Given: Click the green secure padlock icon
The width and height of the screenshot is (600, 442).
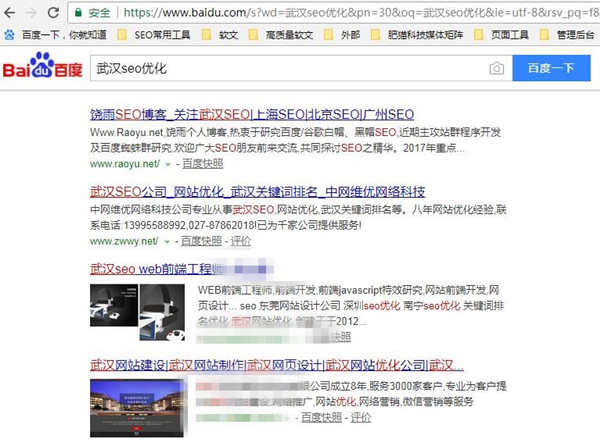Looking at the screenshot, I should 78,13.
